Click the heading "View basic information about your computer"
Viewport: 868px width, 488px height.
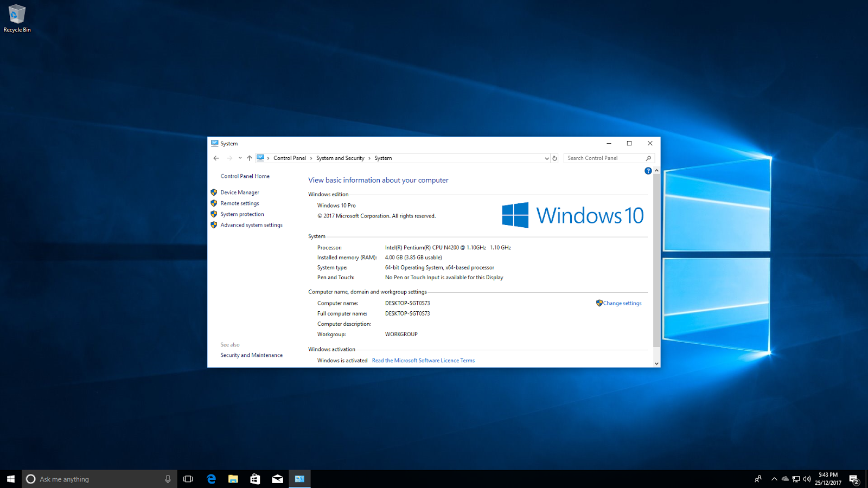(378, 180)
